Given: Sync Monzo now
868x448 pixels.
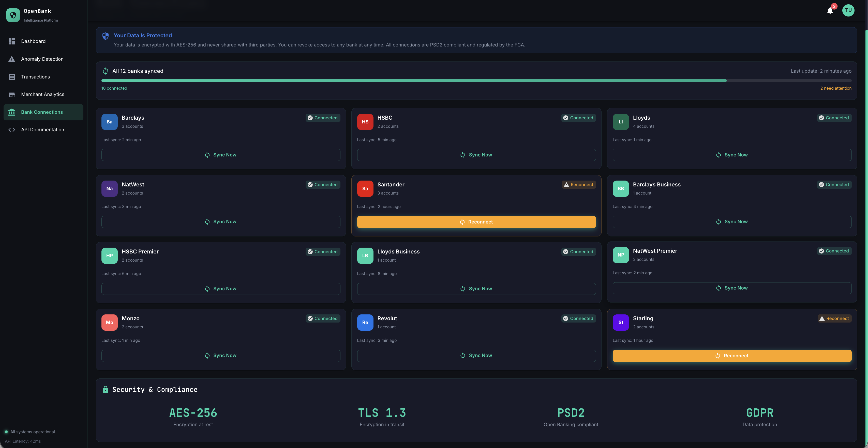Looking at the screenshot, I should coord(221,356).
